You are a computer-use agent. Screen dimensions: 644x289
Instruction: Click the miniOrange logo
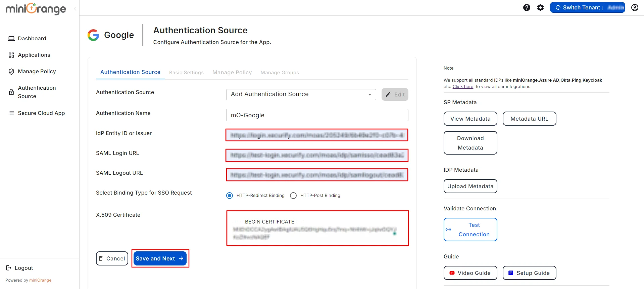[36, 9]
